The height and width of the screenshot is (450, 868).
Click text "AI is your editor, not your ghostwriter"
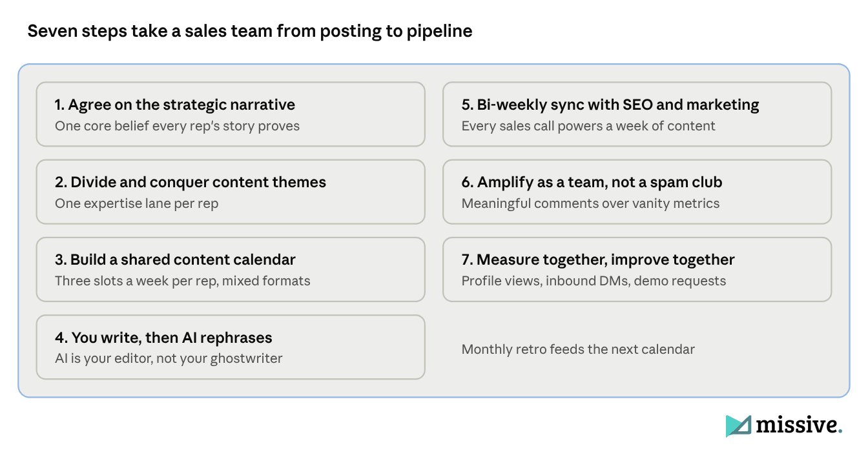tap(169, 358)
